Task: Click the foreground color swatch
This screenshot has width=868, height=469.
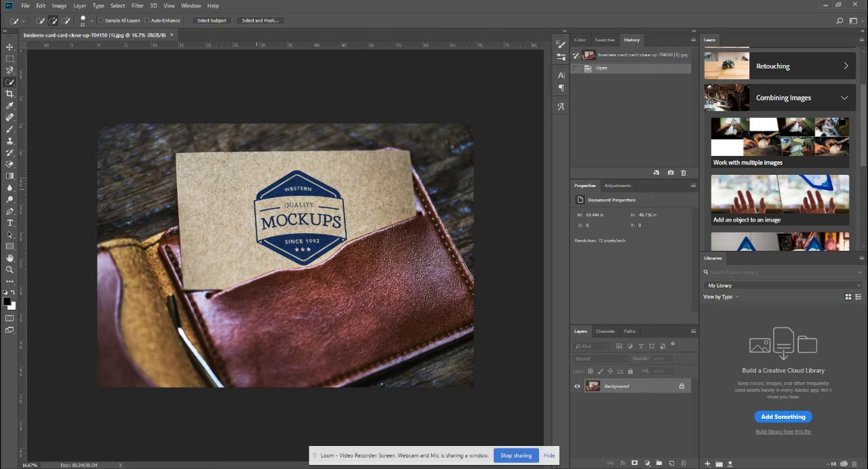Action: [7, 301]
